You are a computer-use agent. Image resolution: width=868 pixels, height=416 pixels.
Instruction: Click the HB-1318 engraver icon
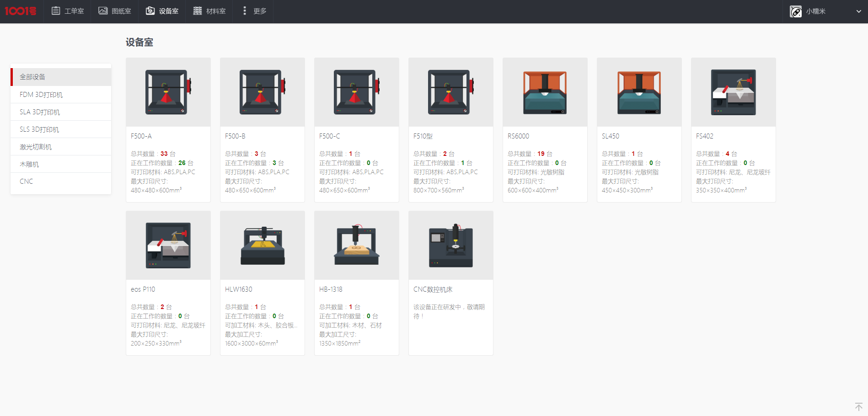click(356, 245)
